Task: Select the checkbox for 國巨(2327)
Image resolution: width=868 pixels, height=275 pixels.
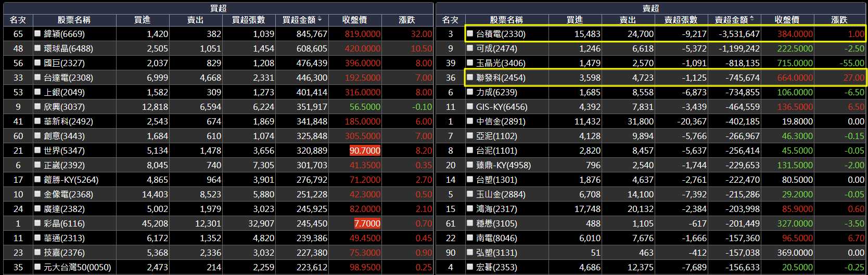Action: [x=37, y=63]
